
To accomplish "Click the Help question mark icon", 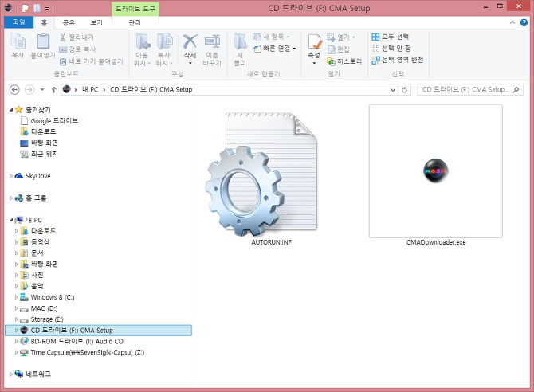I will (x=524, y=22).
